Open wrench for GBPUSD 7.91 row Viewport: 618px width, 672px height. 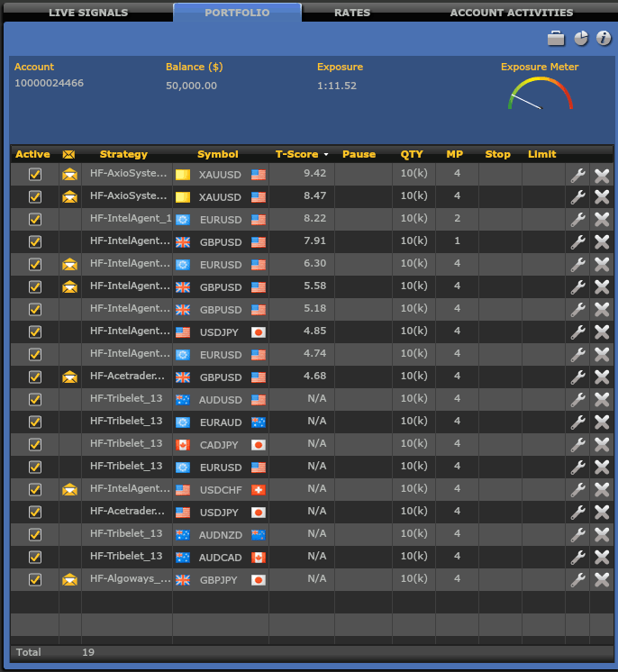click(577, 242)
